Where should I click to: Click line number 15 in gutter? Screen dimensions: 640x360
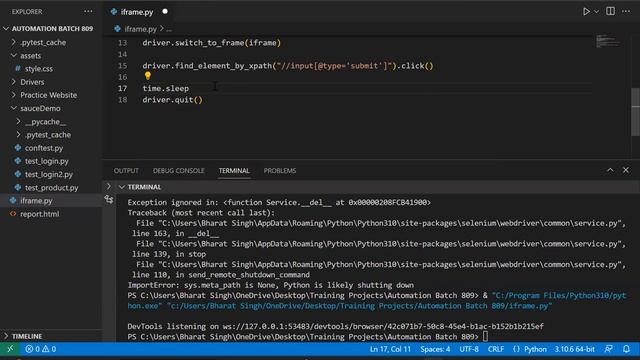(122, 66)
